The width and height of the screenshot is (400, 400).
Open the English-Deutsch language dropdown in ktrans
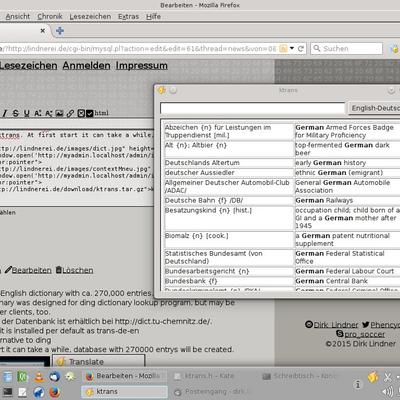(x=374, y=108)
